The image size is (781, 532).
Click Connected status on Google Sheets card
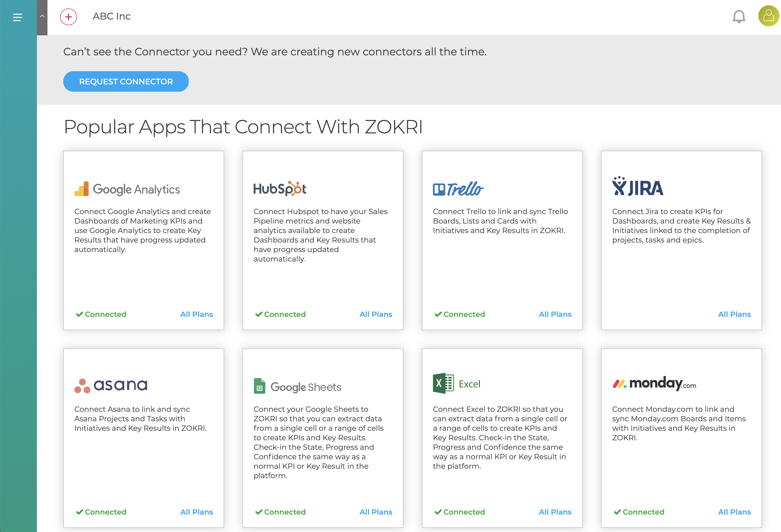(x=280, y=512)
